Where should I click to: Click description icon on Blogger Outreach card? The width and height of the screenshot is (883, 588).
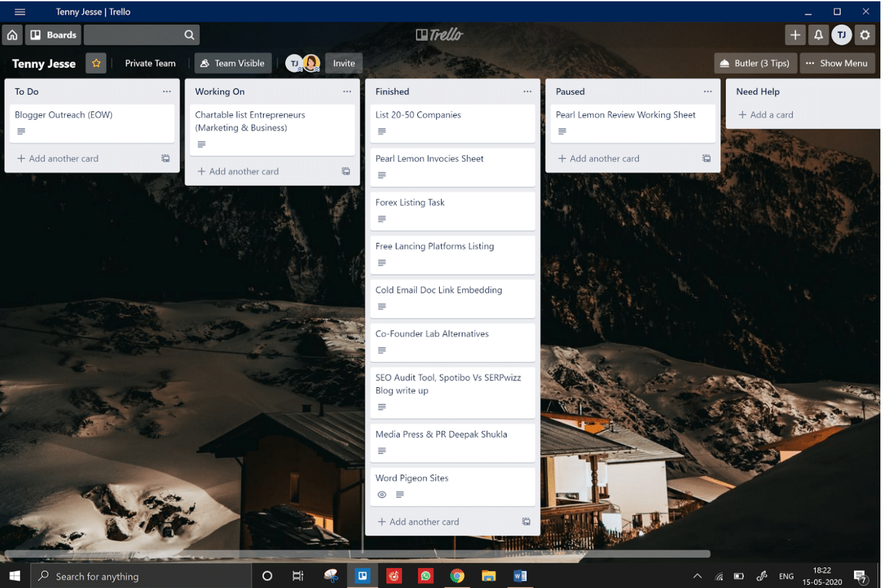(21, 131)
